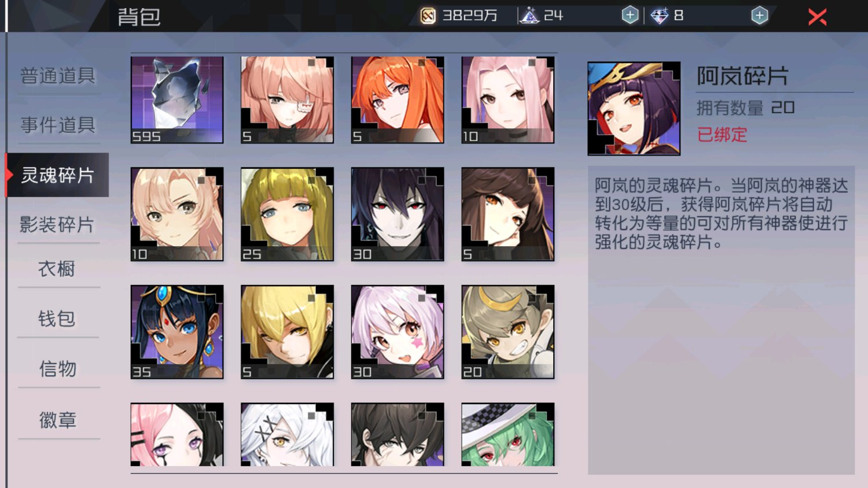This screenshot has height=488, width=868.
Task: Add more diamonds with plus button
Action: pos(760,16)
